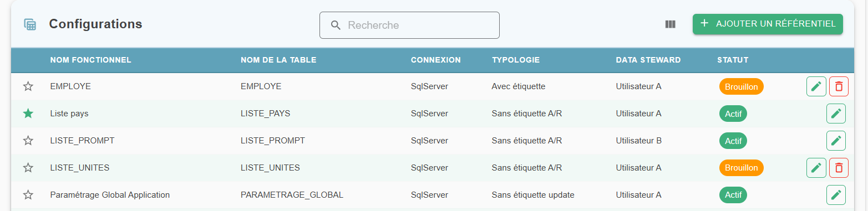
Task: Delete the LISTE_UNITES configuration with the trash icon
Action: 839,167
